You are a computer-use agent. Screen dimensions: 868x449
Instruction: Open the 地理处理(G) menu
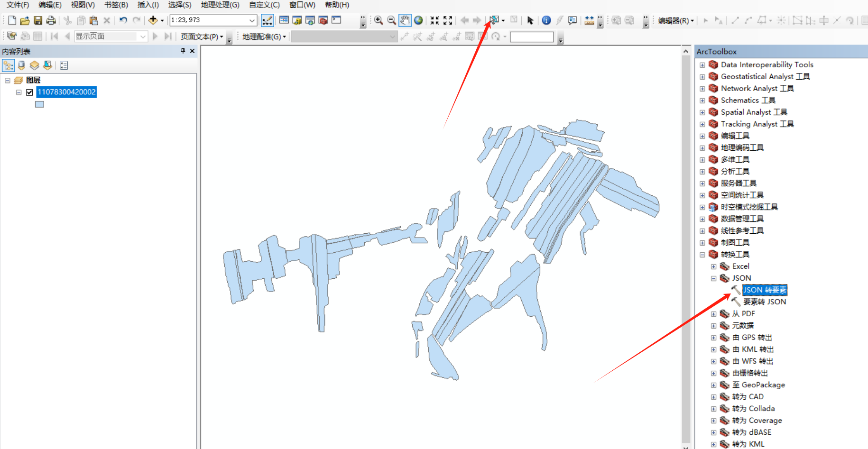(x=220, y=5)
